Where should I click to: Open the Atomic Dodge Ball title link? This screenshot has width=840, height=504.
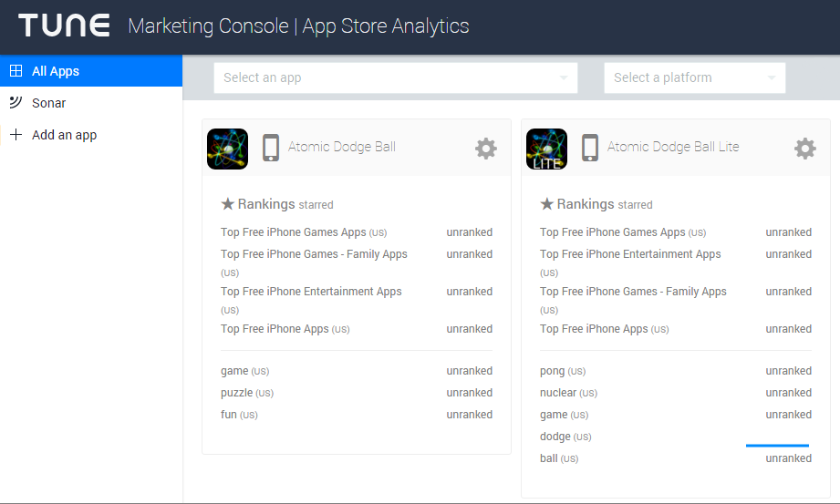click(x=342, y=147)
